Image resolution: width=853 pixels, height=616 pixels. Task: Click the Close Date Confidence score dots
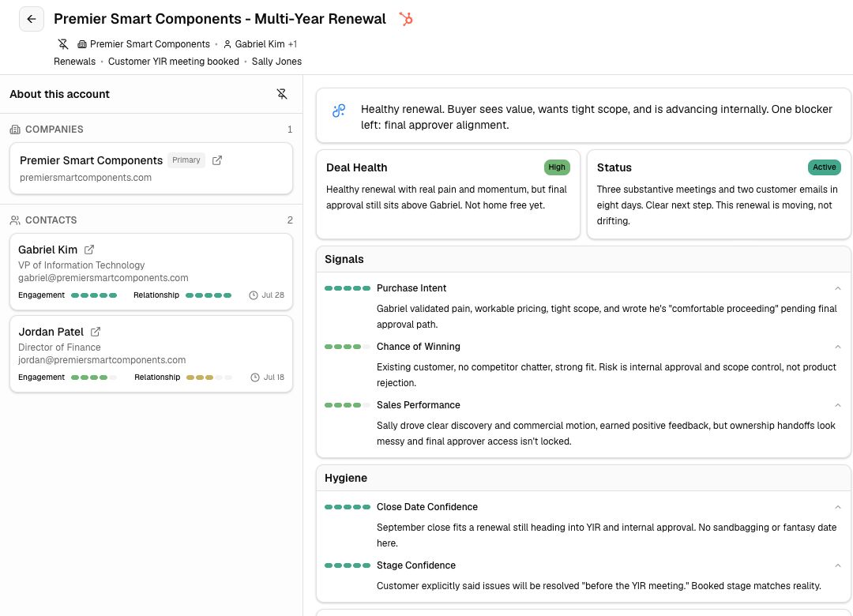click(348, 507)
